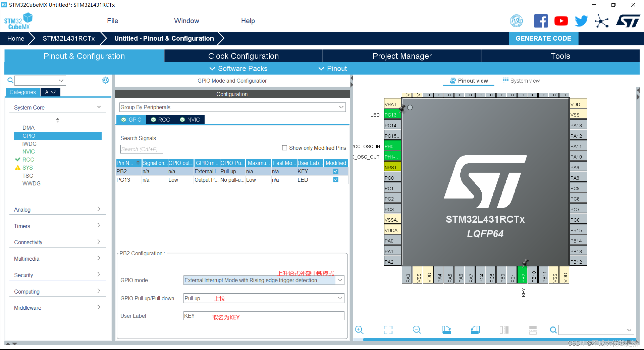The height and width of the screenshot is (350, 644).
Task: Open the Twitter bird icon
Action: [x=581, y=21]
